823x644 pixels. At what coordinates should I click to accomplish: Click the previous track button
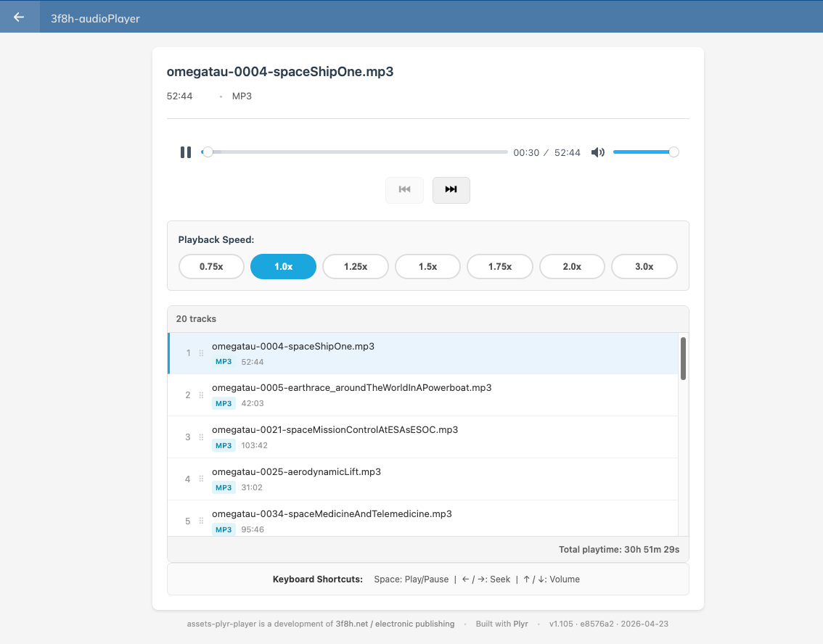point(404,190)
